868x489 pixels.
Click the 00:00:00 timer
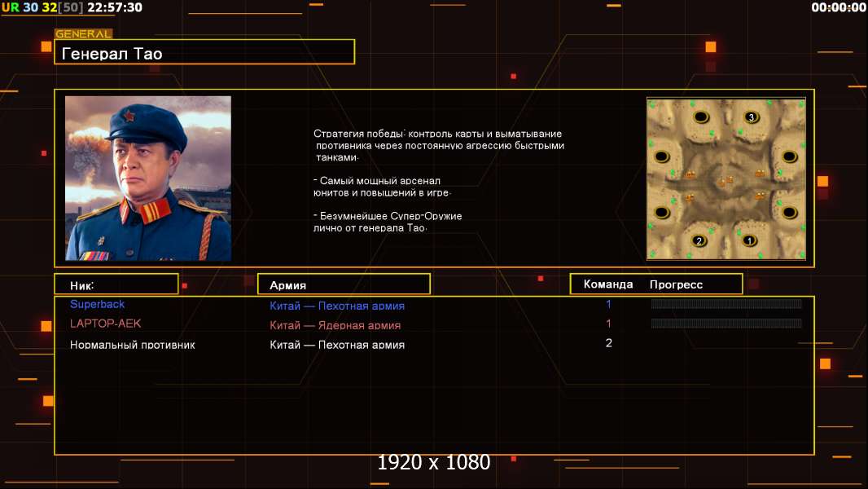coord(838,7)
